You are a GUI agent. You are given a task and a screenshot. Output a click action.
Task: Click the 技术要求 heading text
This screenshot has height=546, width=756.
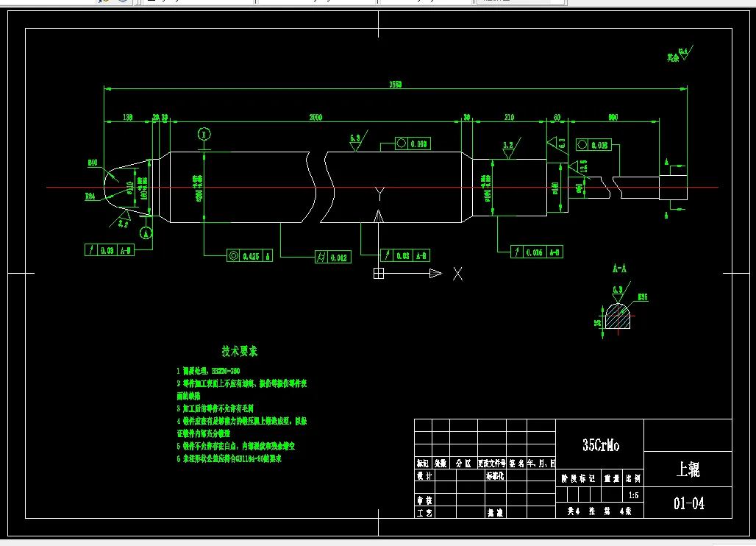(x=240, y=351)
